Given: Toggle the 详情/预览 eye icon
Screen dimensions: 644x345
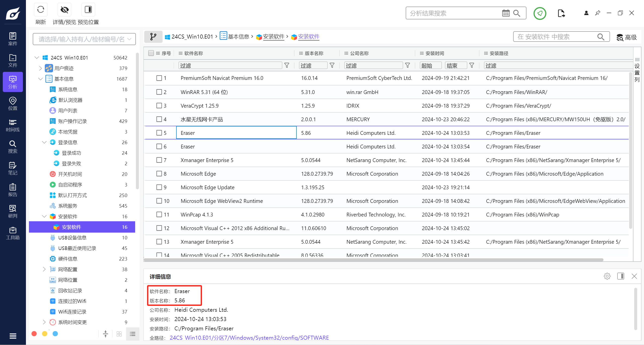Looking at the screenshot, I should [64, 10].
